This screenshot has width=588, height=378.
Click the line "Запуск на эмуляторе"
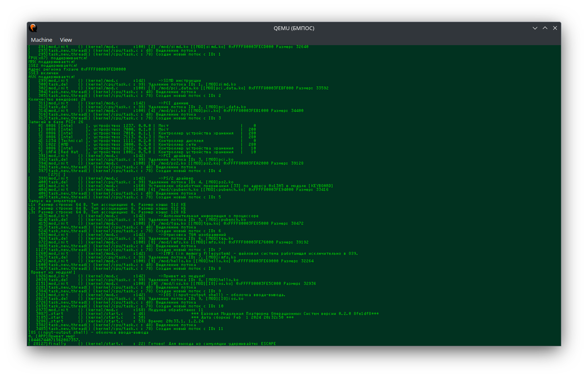52,201
